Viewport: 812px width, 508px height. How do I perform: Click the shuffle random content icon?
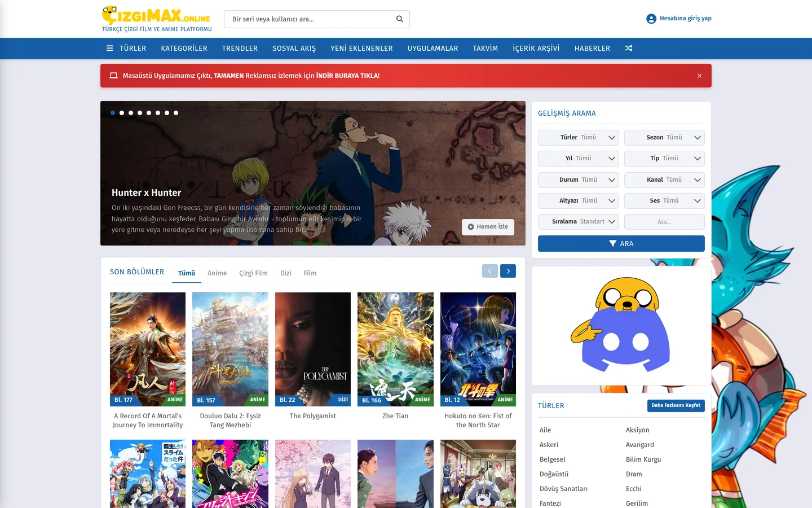(x=629, y=49)
